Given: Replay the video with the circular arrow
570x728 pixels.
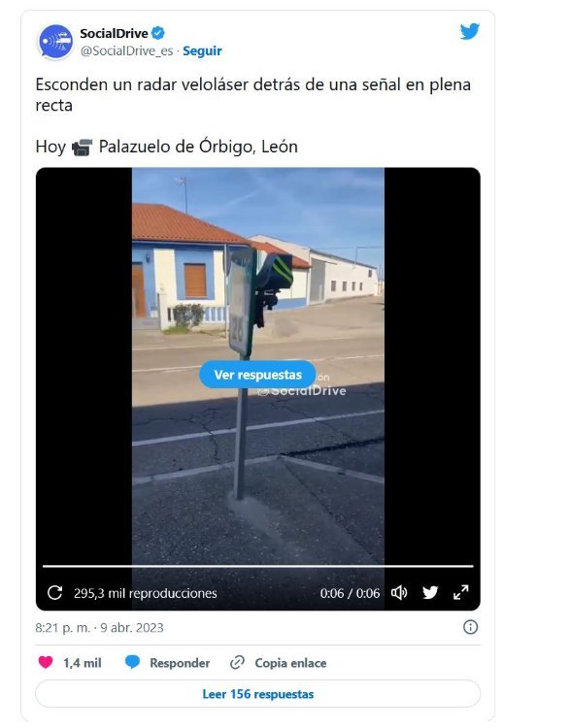Looking at the screenshot, I should coord(54,593).
